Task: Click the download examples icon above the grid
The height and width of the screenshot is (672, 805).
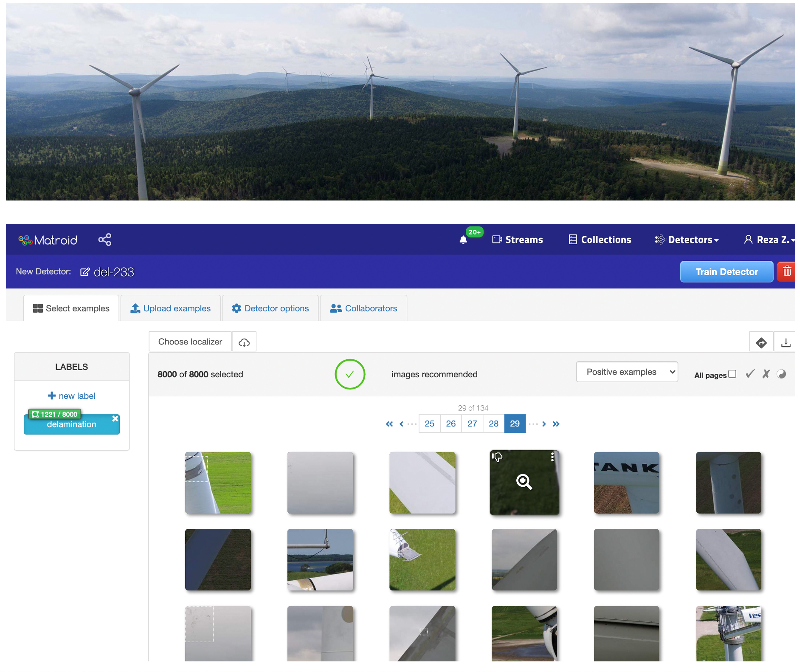Action: (786, 342)
